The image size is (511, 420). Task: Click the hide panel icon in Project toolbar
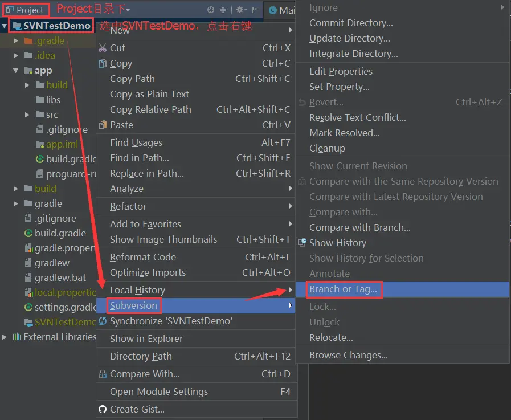coord(255,10)
